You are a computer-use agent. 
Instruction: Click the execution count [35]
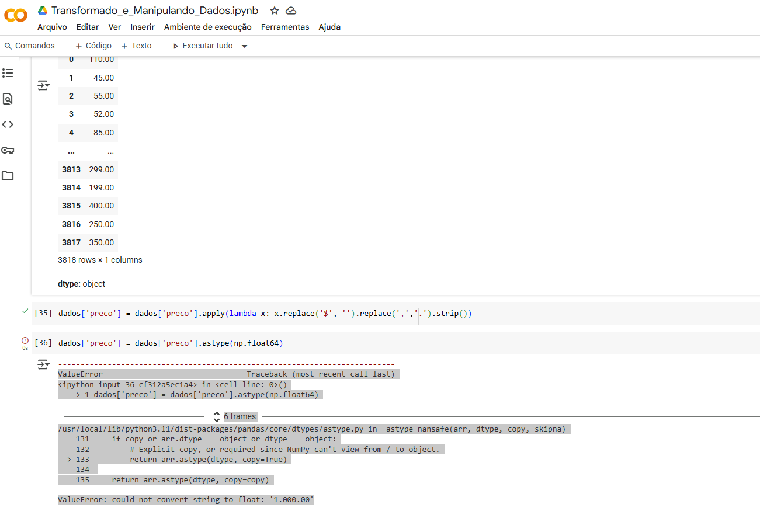tap(43, 314)
